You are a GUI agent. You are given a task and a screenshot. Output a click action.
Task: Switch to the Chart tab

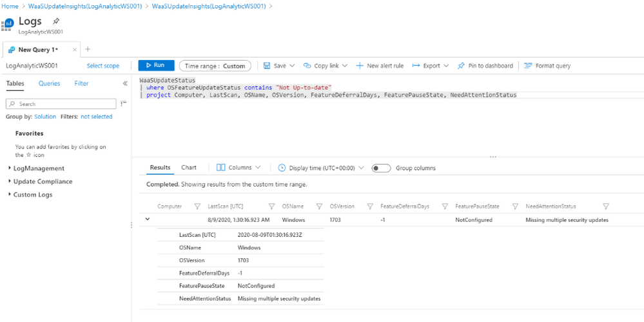pos(189,167)
